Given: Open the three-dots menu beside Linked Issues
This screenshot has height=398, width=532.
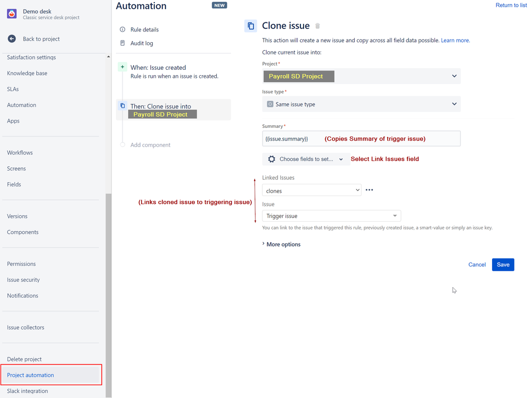Looking at the screenshot, I should pyautogui.click(x=370, y=190).
